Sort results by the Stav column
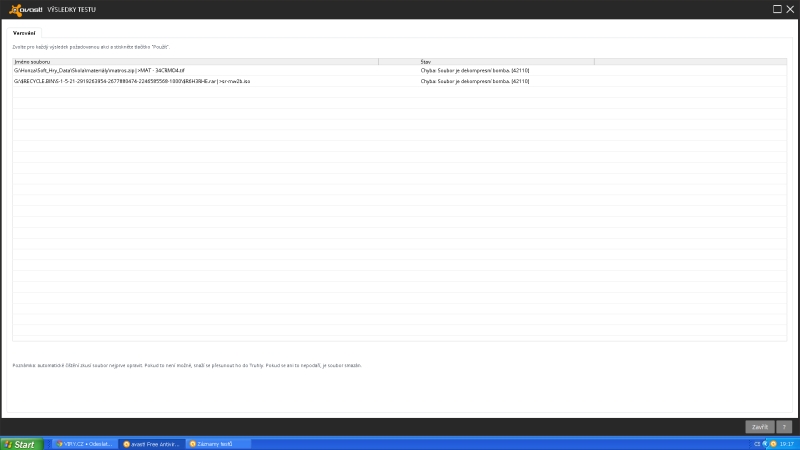The width and height of the screenshot is (800, 450). click(x=506, y=62)
